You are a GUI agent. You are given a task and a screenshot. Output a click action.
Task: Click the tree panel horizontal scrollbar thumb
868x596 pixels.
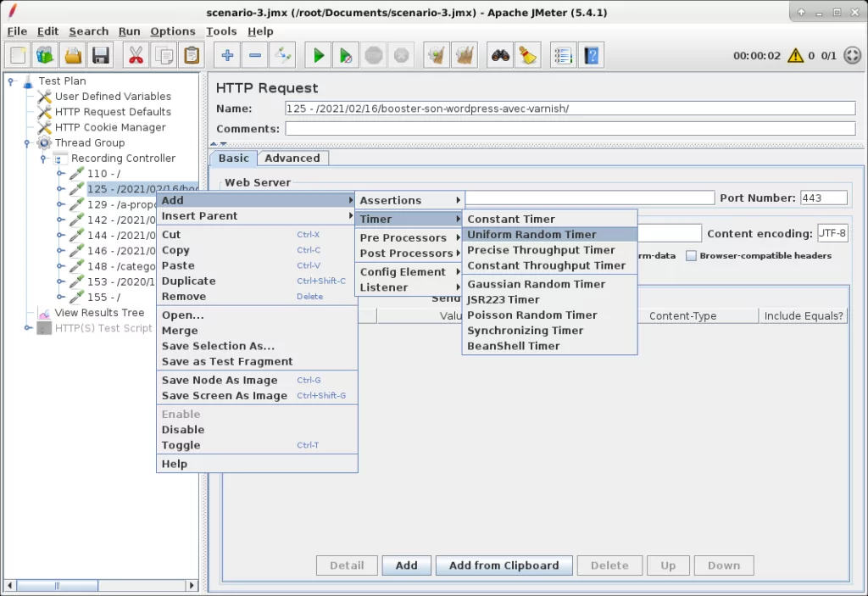pos(57,586)
